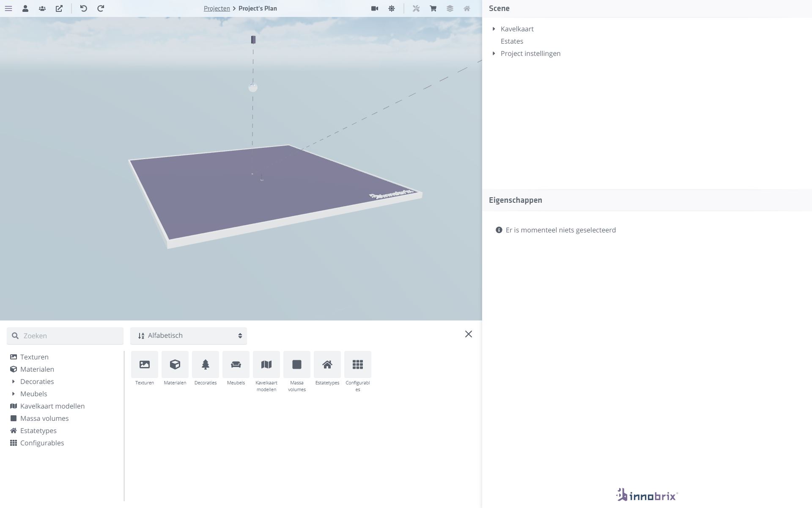The height and width of the screenshot is (508, 812).
Task: Select the Estatetypes library category tile
Action: (327, 364)
